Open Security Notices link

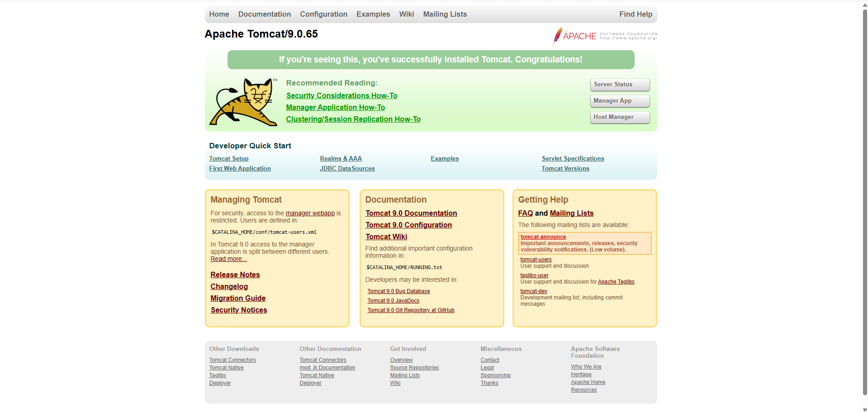pyautogui.click(x=239, y=310)
